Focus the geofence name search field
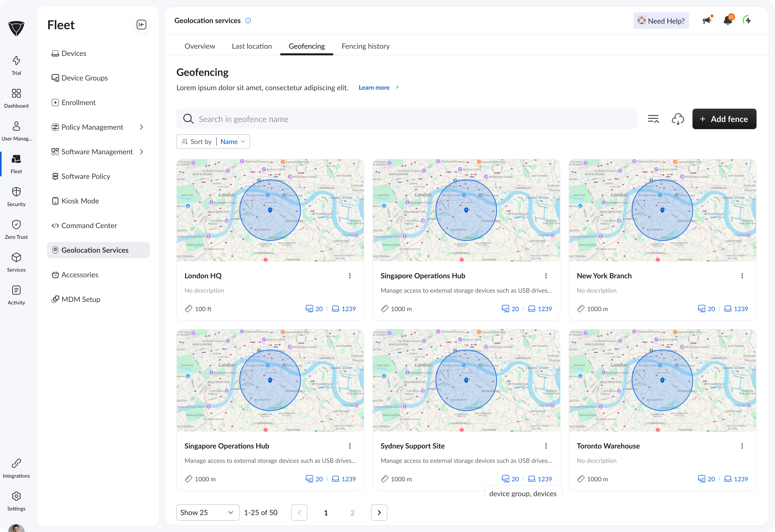775x532 pixels. point(406,119)
